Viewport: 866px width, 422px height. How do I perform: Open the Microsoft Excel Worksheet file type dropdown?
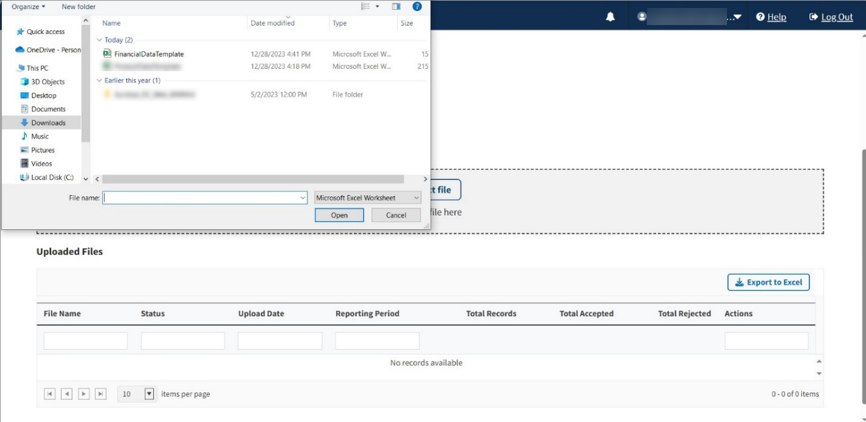367,198
